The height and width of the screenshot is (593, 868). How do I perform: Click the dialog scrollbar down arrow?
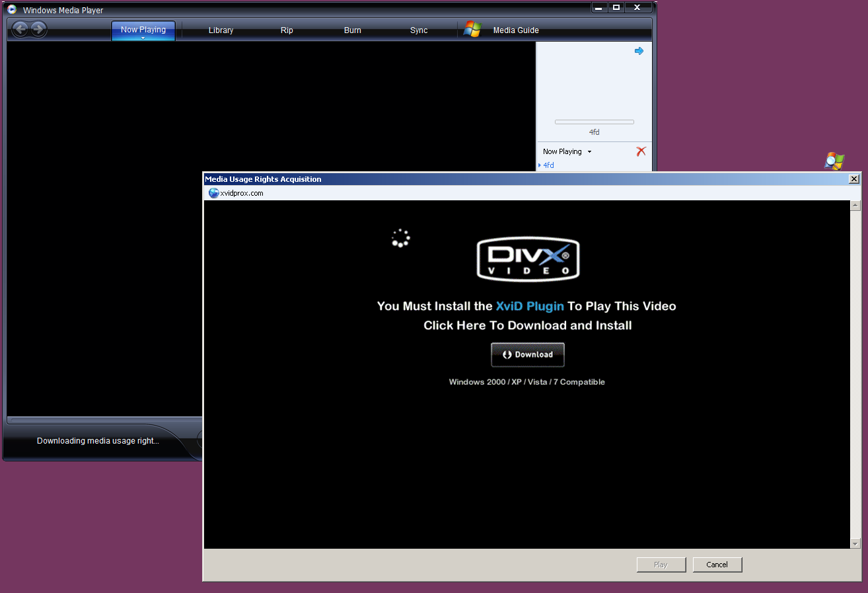(x=855, y=543)
